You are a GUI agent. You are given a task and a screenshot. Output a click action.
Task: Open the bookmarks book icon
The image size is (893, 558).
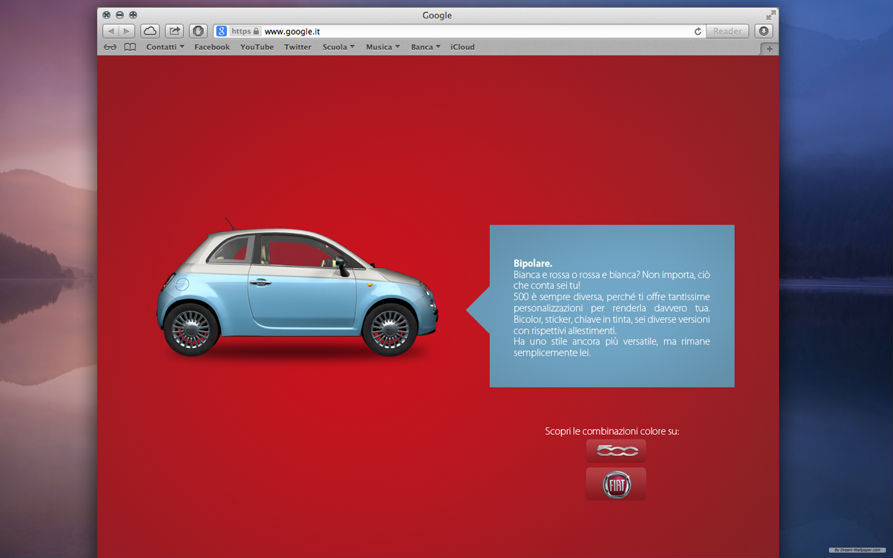pos(130,47)
